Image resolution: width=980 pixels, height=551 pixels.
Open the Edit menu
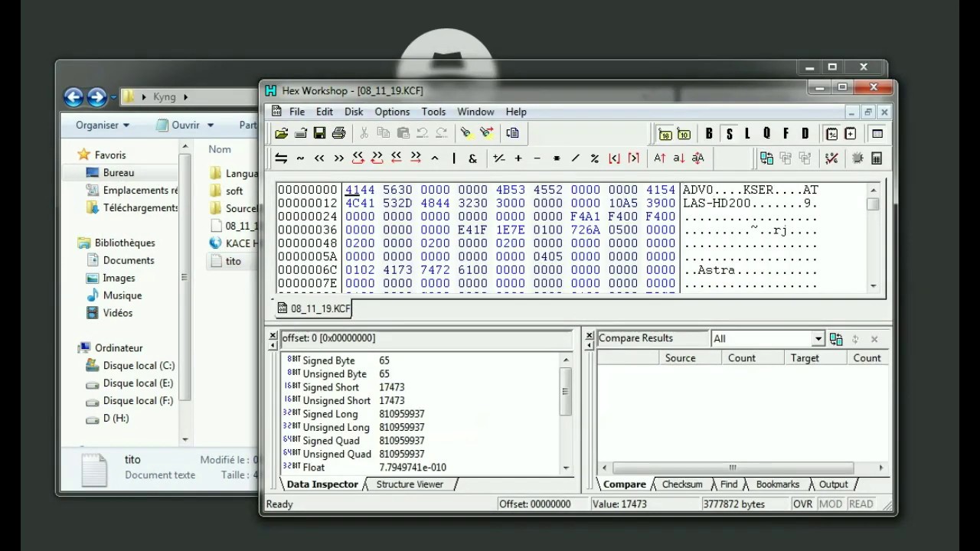tap(325, 112)
